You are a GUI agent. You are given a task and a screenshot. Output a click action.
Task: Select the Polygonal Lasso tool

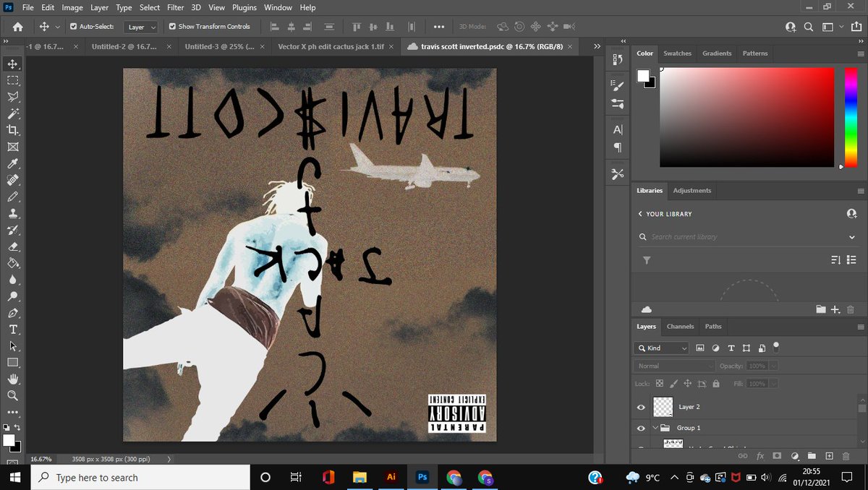click(x=12, y=98)
